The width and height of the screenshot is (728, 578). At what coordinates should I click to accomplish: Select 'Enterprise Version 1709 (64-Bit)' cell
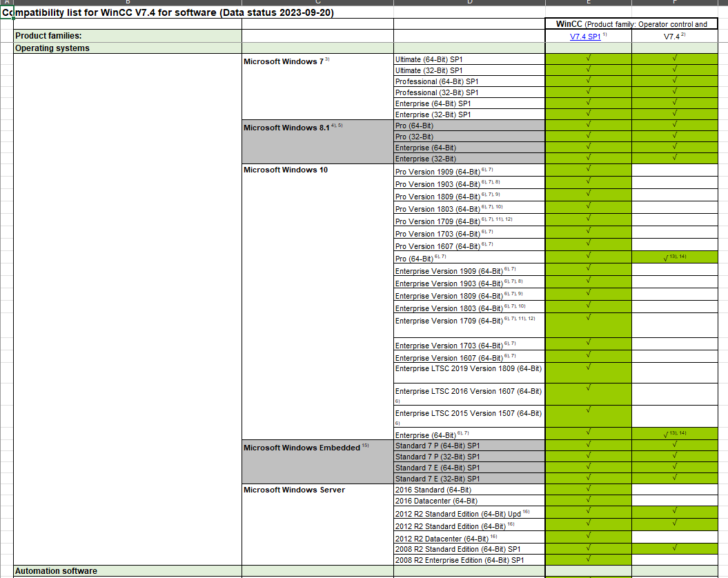(469, 326)
